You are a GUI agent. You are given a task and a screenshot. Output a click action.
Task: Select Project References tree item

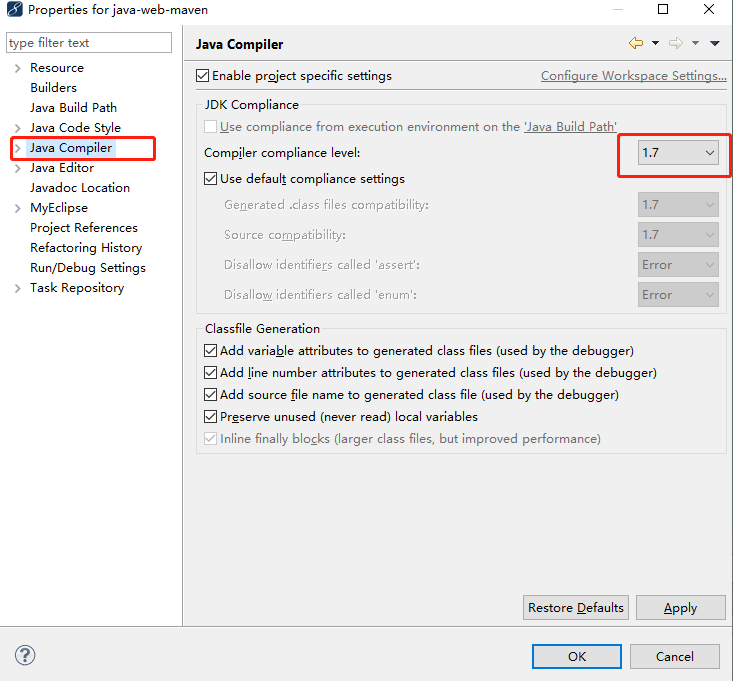tap(84, 228)
